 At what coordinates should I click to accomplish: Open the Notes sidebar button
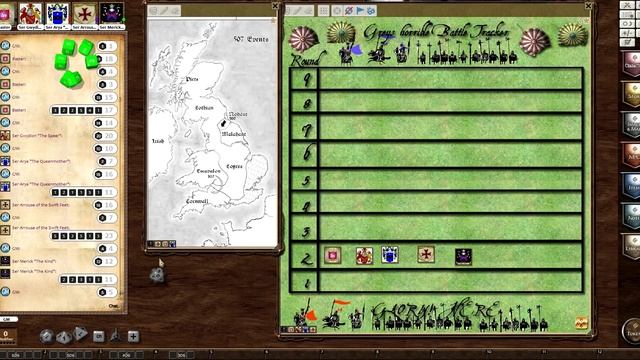click(x=632, y=216)
